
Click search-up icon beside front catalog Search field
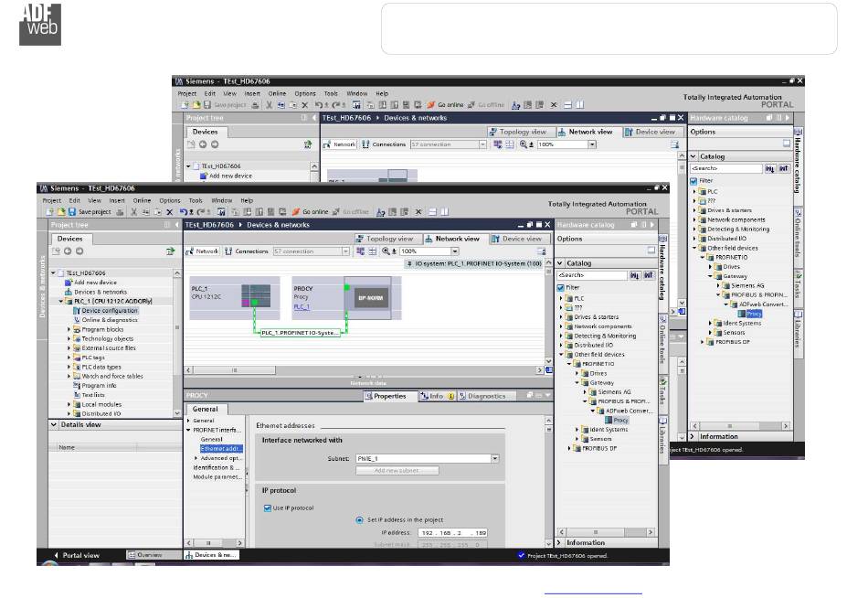(648, 275)
